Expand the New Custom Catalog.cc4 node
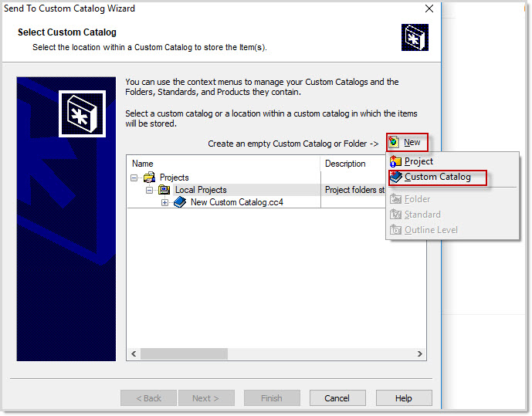The width and height of the screenshot is (532, 416). [165, 202]
